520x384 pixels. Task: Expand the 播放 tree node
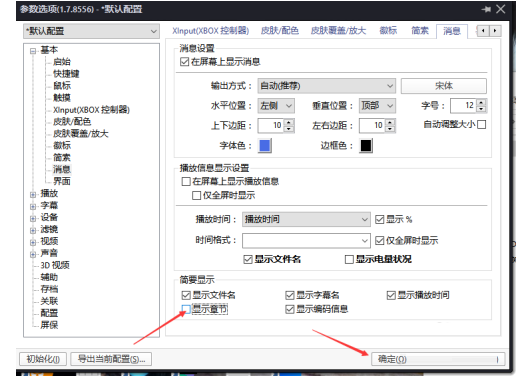(33, 194)
